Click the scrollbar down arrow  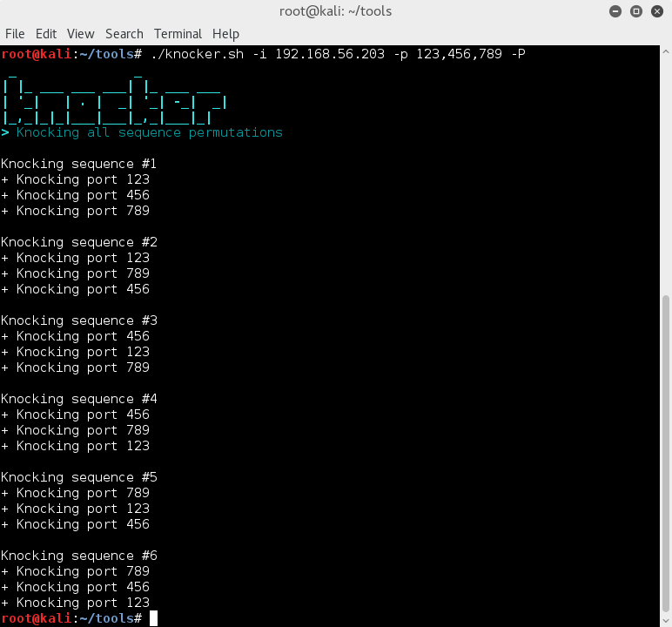tap(666, 621)
